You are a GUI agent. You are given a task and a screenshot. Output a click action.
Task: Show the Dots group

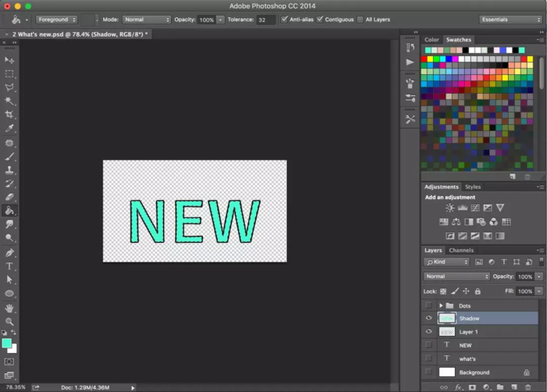(429, 305)
